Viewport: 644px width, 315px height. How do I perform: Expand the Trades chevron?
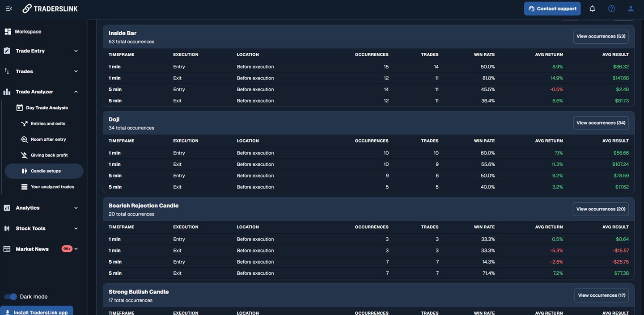point(76,71)
